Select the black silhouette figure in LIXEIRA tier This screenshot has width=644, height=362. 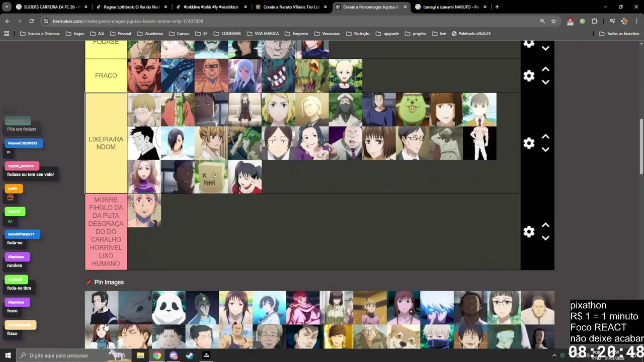479,143
